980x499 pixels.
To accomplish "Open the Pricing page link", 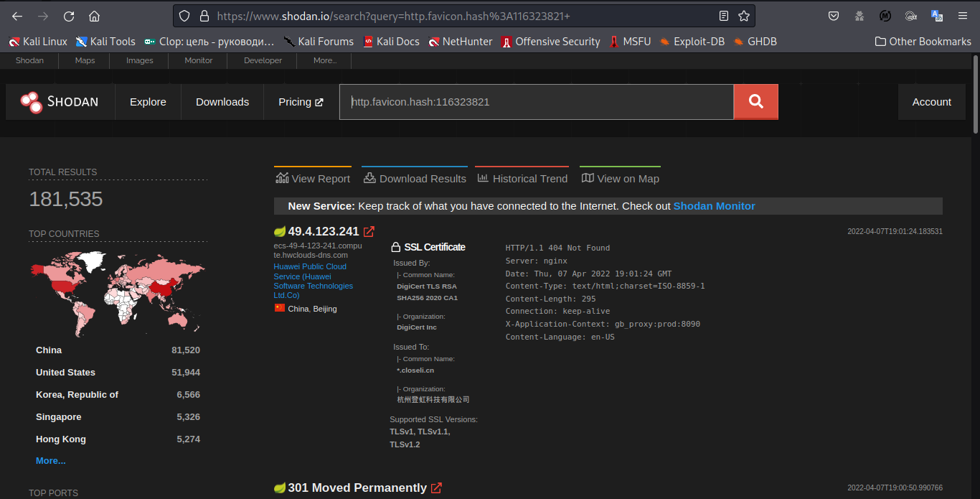I will click(x=301, y=102).
